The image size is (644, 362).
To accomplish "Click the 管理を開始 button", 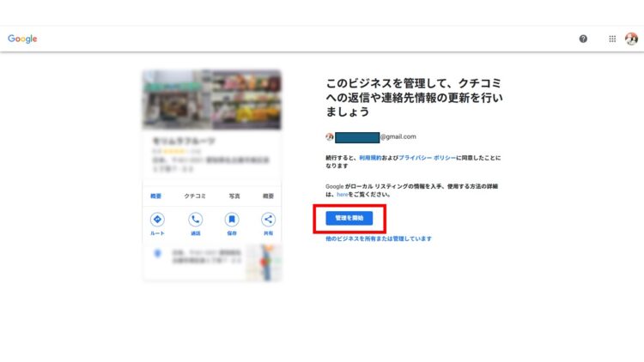I will point(349,218).
